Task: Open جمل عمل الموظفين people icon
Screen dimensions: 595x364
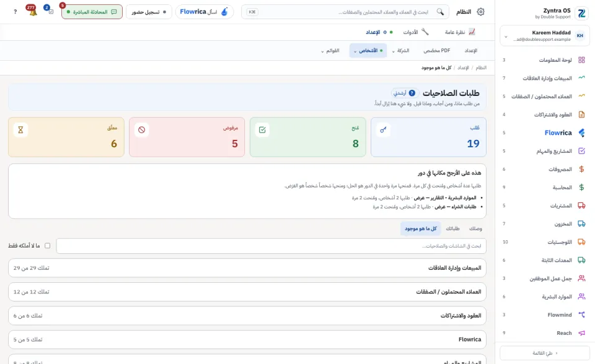Action: click(581, 279)
